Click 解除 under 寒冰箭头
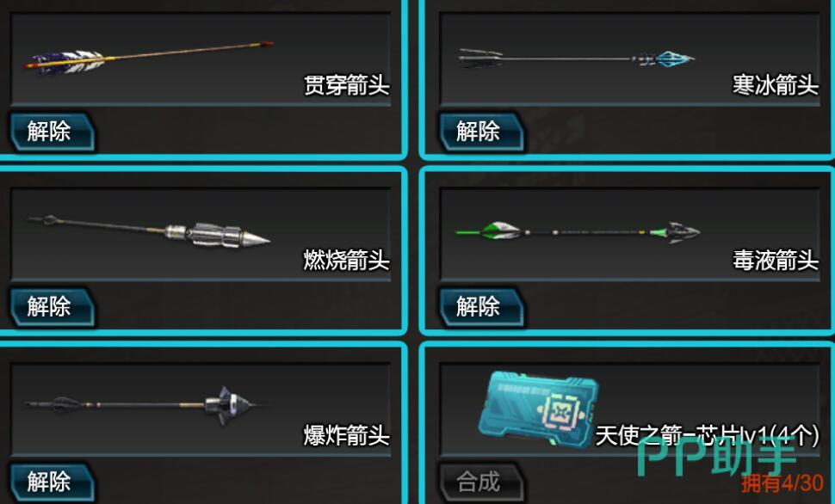The width and height of the screenshot is (835, 504). pos(481,132)
